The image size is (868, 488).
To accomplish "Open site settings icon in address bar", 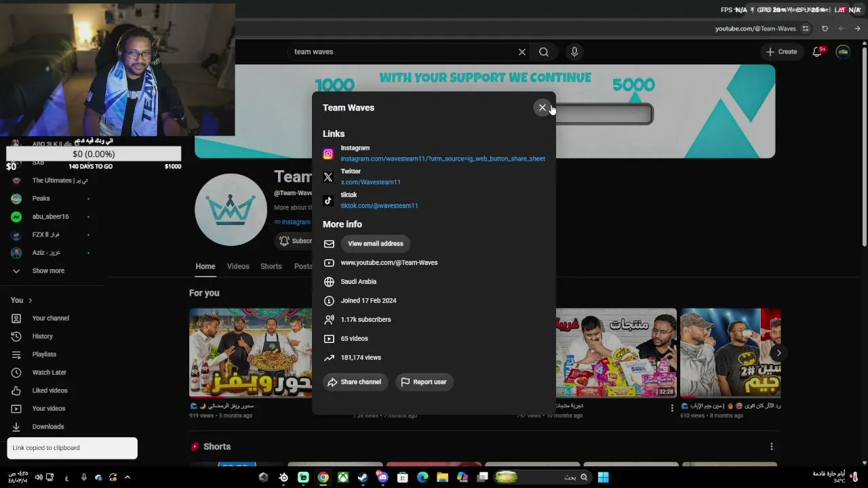I will 806,28.
